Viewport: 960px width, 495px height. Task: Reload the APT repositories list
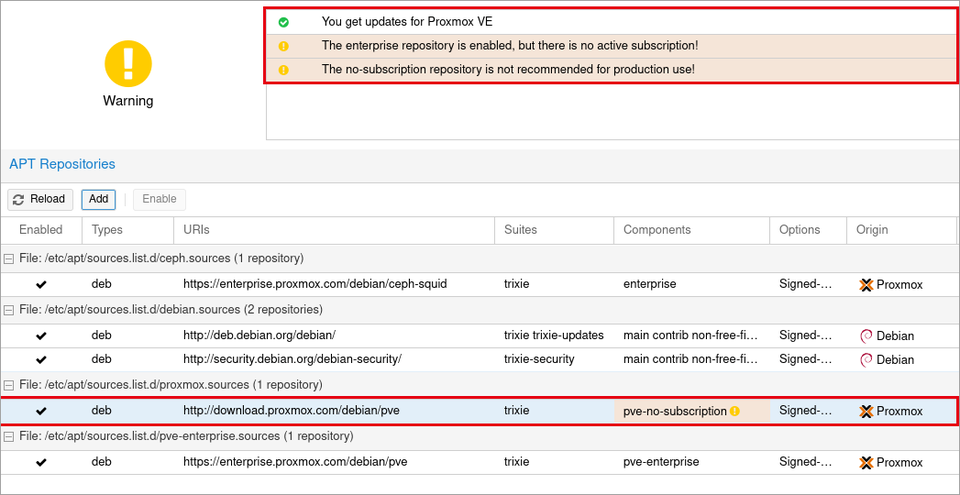pos(40,199)
